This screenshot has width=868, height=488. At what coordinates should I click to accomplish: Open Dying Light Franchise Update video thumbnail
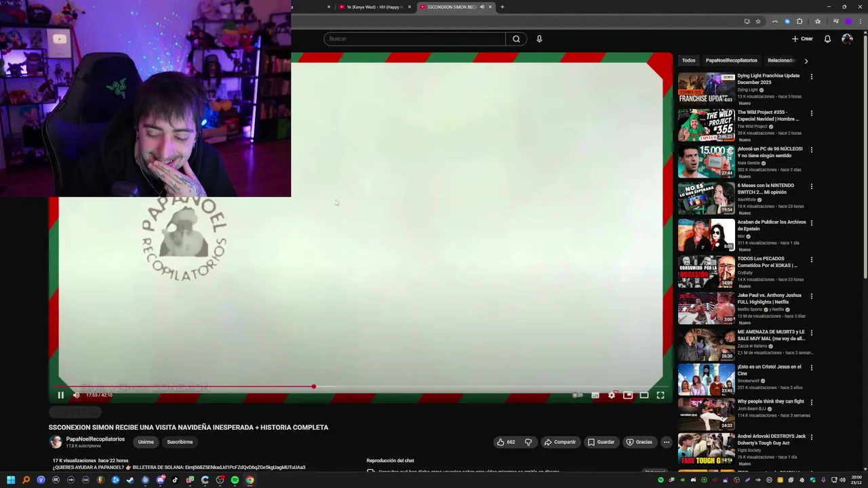(706, 87)
